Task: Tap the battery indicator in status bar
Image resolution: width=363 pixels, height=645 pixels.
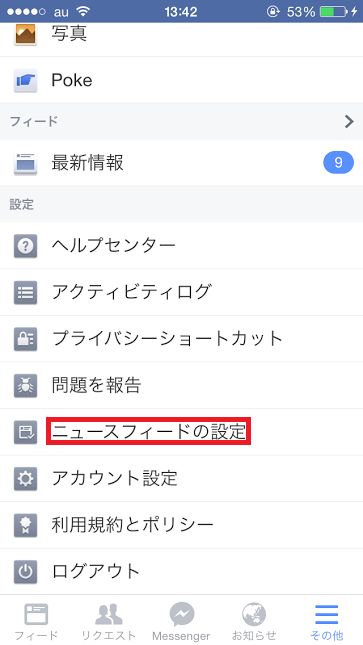Action: [x=333, y=12]
